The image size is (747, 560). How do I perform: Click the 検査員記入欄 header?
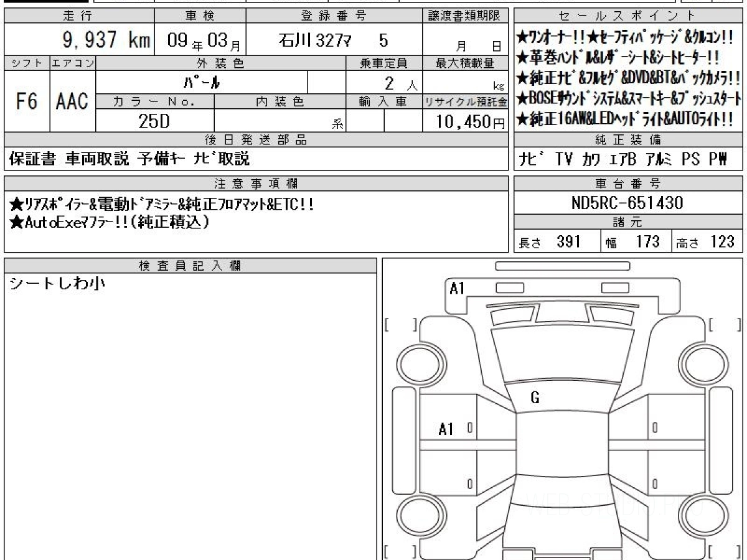click(190, 266)
